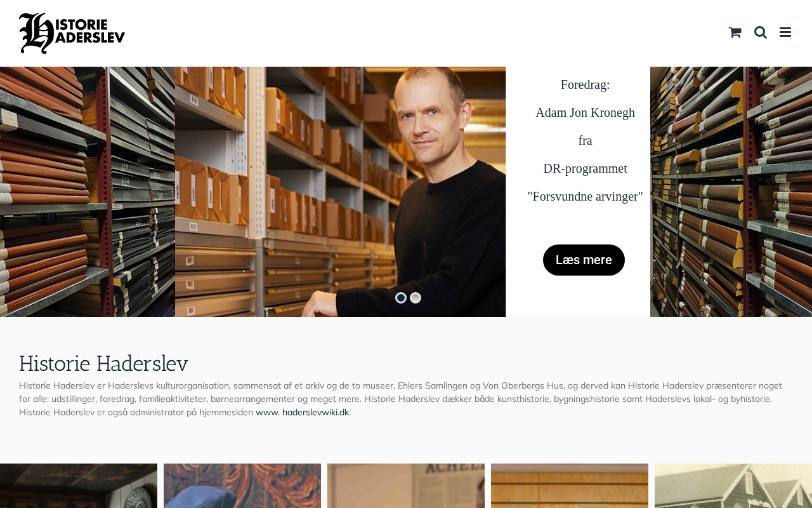The width and height of the screenshot is (812, 508).
Task: Select the first slider pagination dot
Action: coord(401,298)
